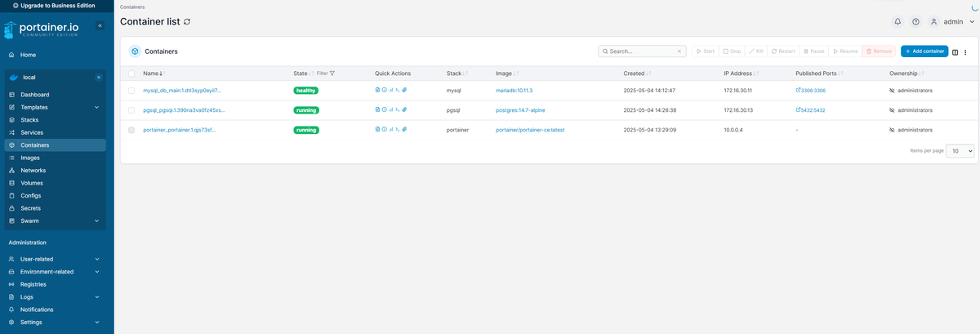Screen dimensions: 980x334
Task: Open the pgsql_pgsql container name link
Action: (x=184, y=109)
